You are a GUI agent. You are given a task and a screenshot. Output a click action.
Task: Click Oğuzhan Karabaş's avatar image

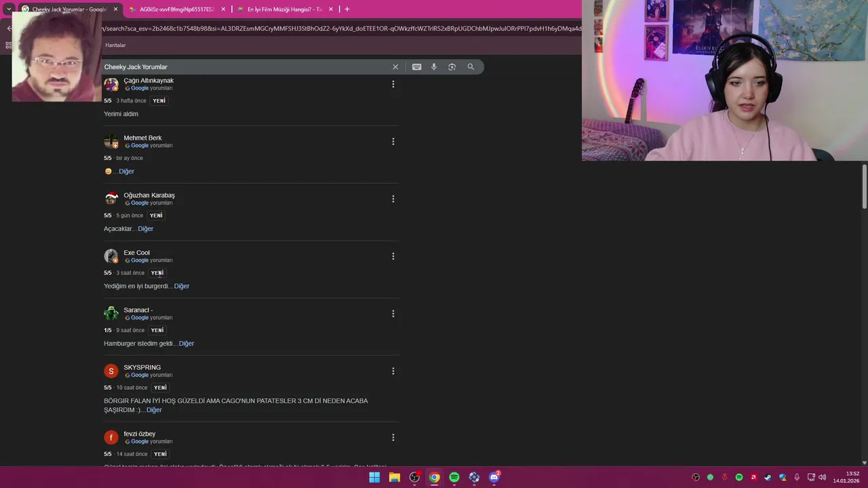click(111, 199)
